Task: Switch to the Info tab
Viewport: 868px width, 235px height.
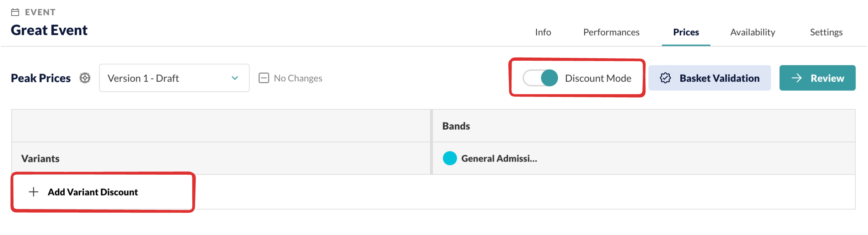Action: [543, 32]
